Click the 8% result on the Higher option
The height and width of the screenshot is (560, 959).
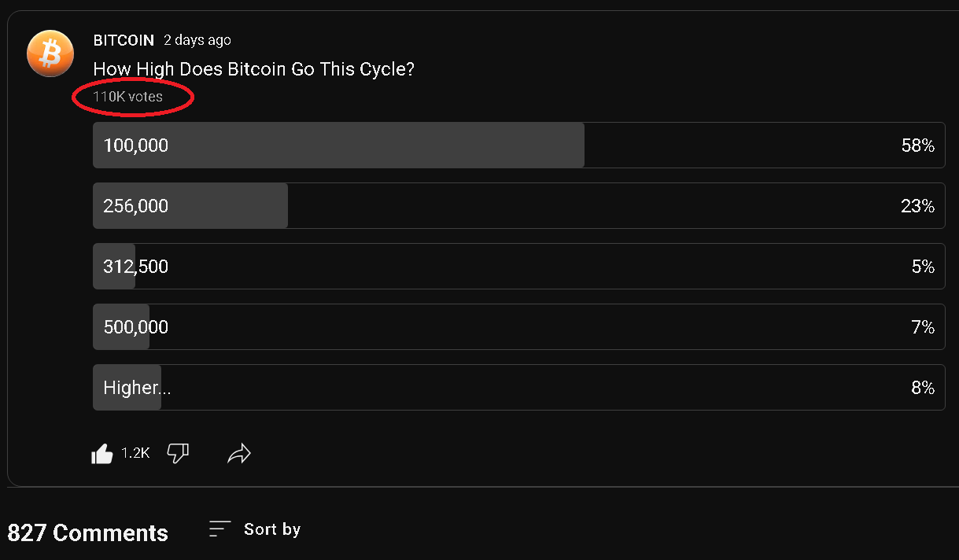click(922, 388)
